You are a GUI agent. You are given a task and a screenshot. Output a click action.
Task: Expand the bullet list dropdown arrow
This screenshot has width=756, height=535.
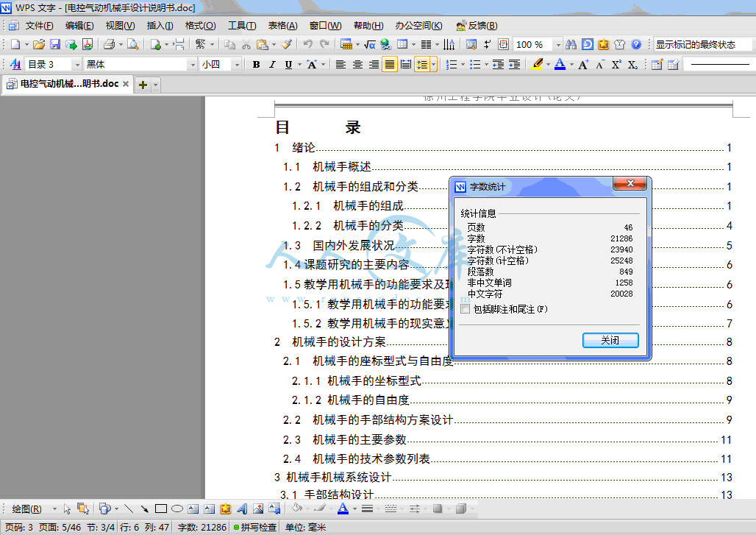[486, 64]
